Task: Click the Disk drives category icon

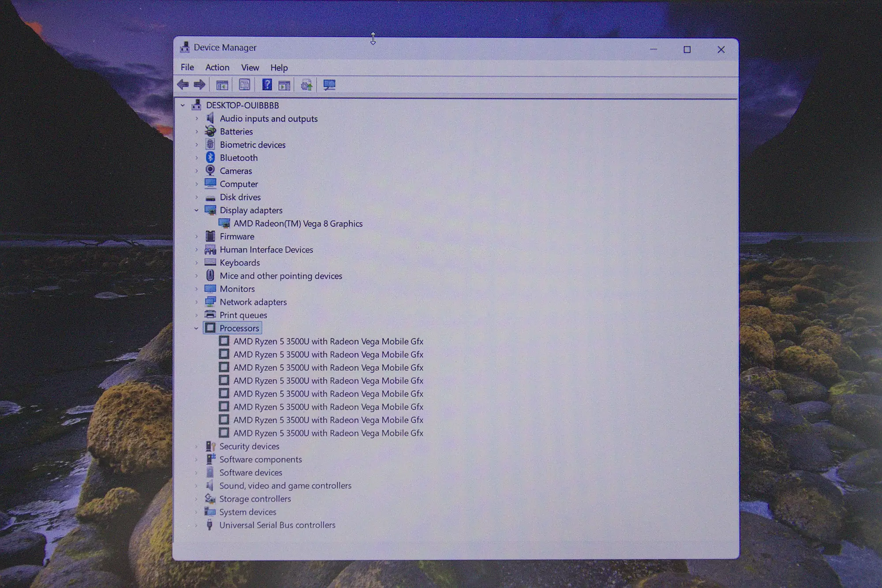Action: click(x=210, y=198)
